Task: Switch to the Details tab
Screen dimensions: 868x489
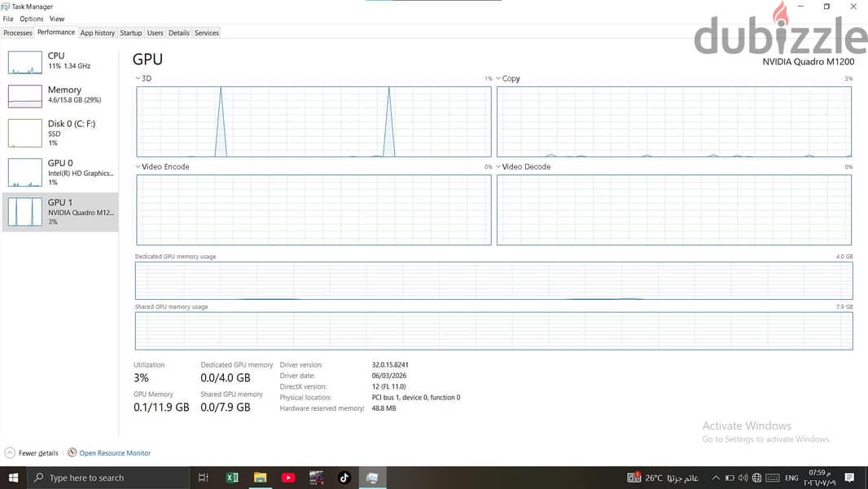Action: tap(179, 33)
